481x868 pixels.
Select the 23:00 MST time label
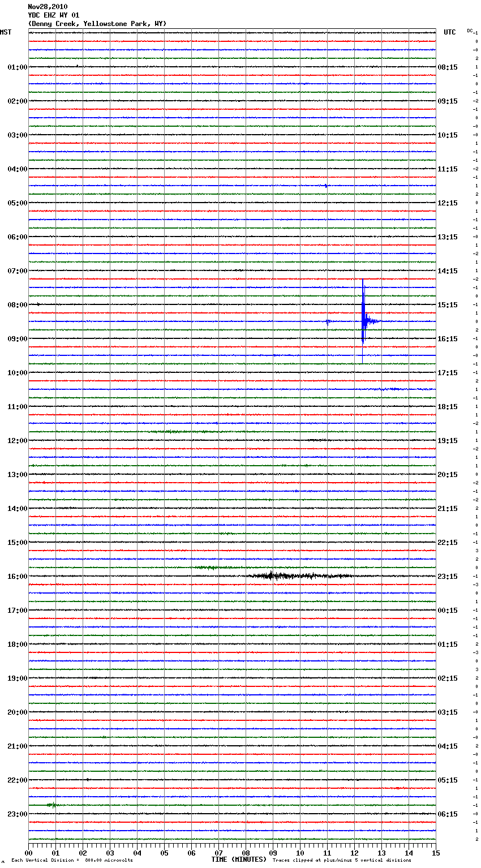(x=18, y=814)
